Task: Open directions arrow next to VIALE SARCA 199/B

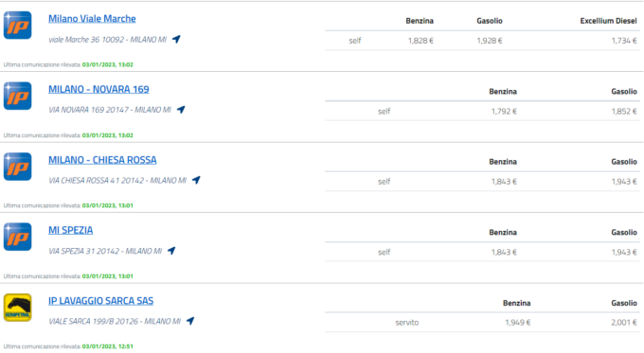Action: 190,321
